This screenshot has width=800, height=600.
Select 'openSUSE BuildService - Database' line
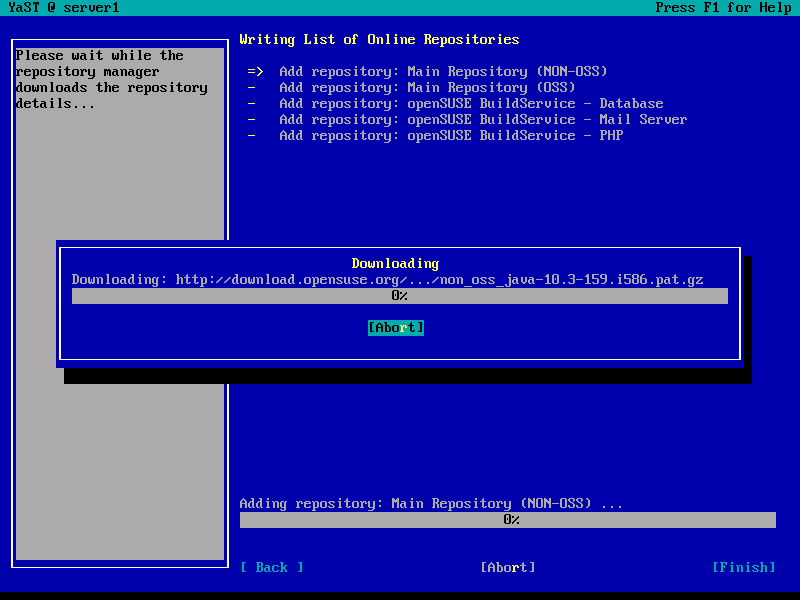click(x=471, y=104)
